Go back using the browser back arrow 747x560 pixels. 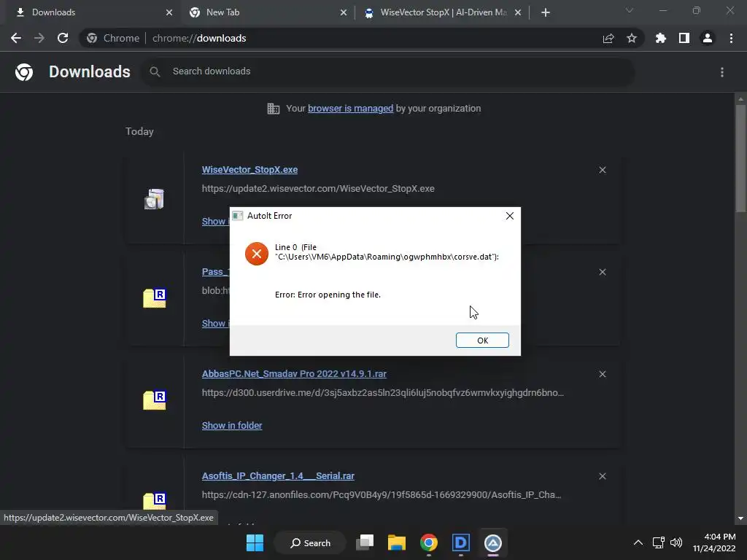tap(16, 38)
